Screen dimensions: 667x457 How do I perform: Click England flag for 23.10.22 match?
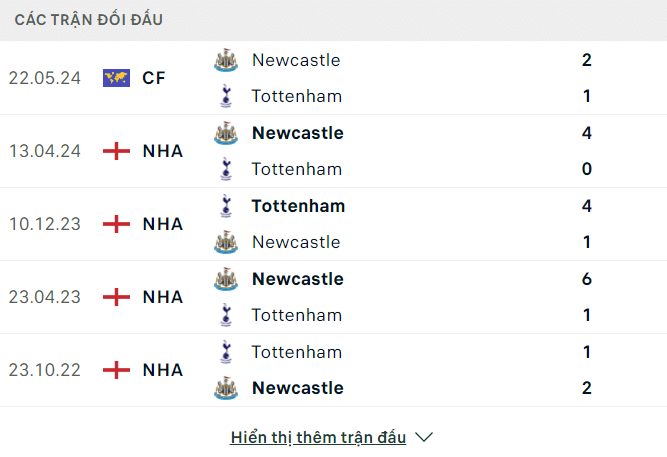click(x=116, y=370)
